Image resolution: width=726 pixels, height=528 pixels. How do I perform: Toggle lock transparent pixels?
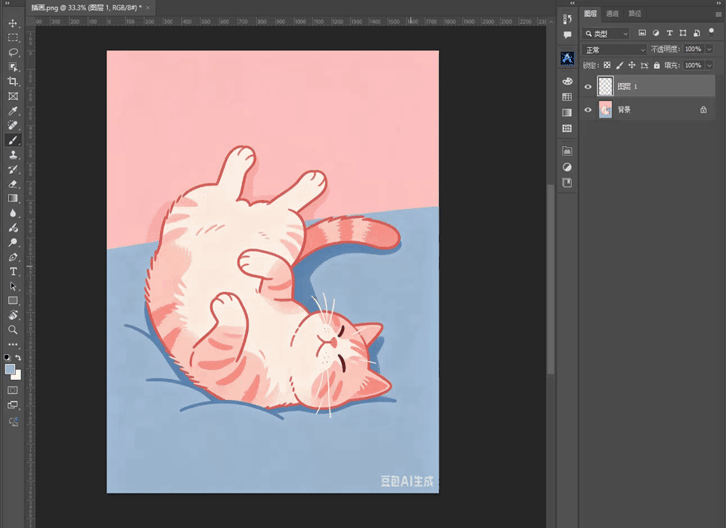(x=607, y=65)
